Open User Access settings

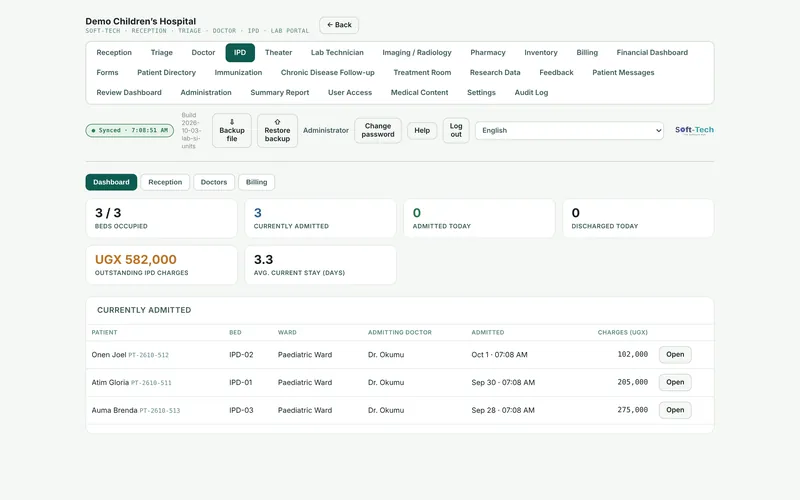tap(350, 92)
